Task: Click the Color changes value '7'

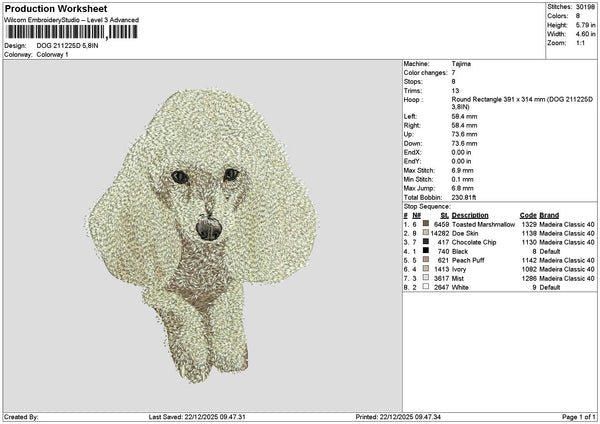Action: click(453, 73)
